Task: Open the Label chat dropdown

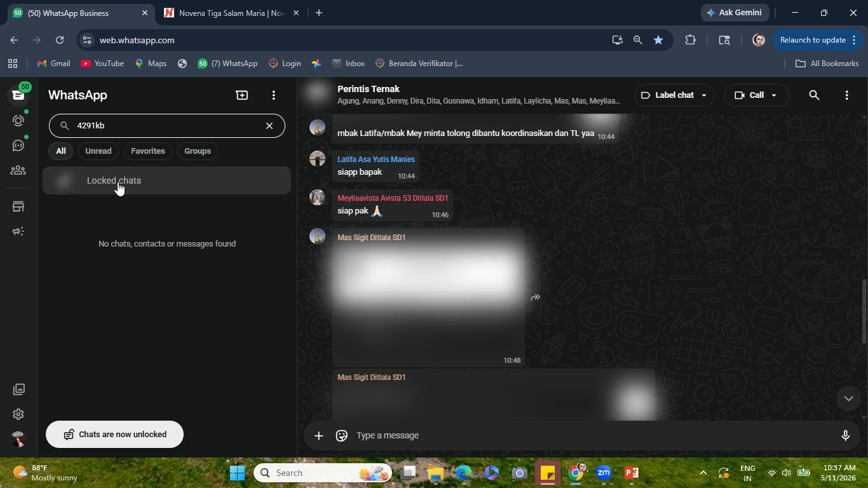Action: click(x=674, y=95)
